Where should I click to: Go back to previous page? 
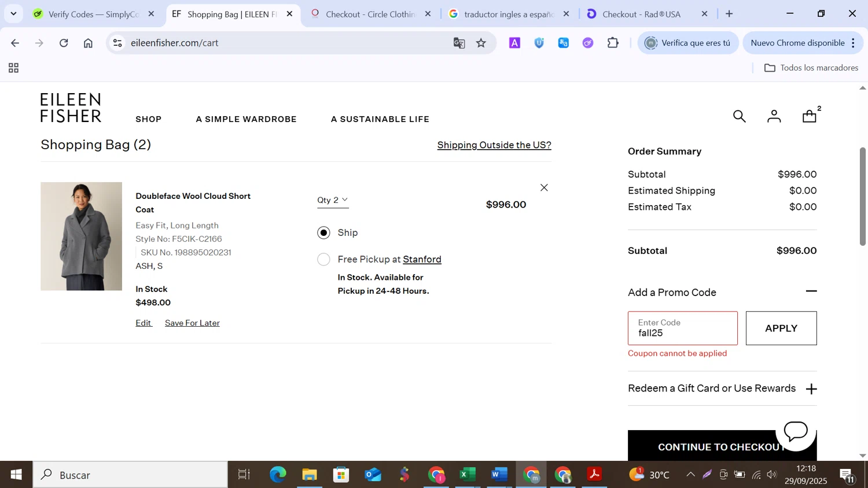point(15,43)
